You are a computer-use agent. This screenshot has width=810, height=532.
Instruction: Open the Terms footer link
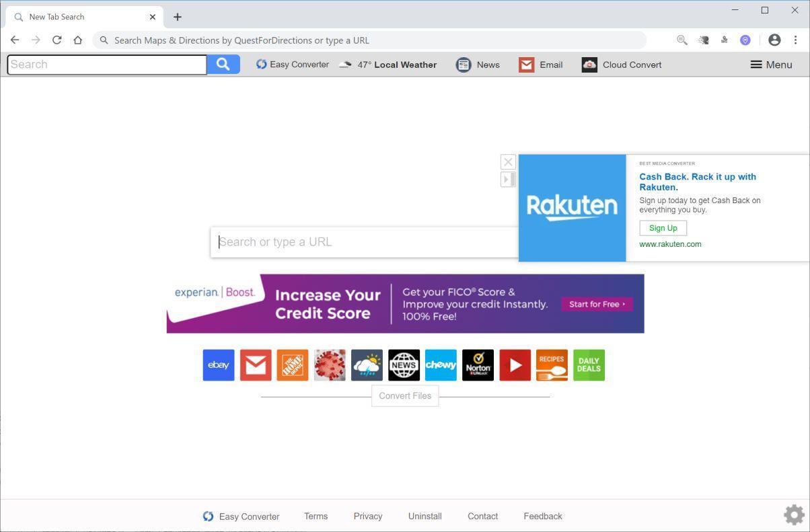[x=316, y=517]
